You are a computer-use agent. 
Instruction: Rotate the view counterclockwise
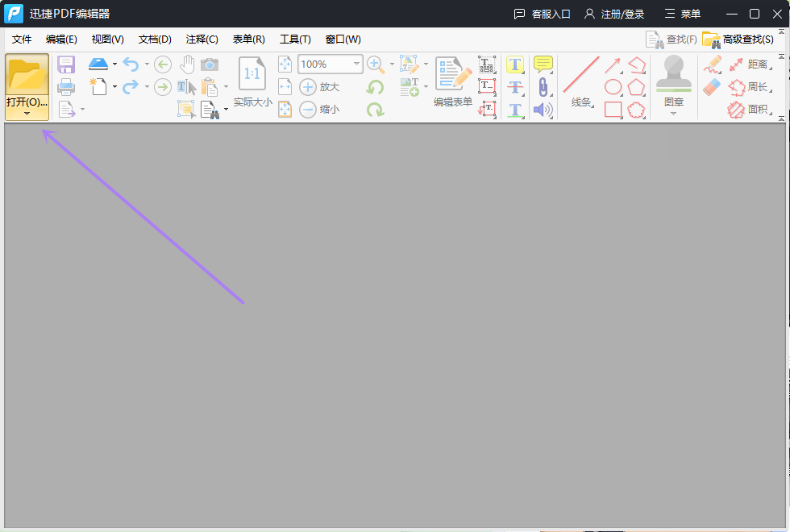click(375, 87)
